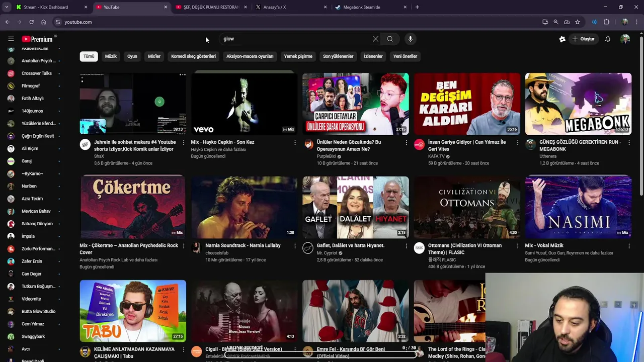Open Uthenera channel link
Viewport: 644px width, 362px height.
tap(548, 156)
